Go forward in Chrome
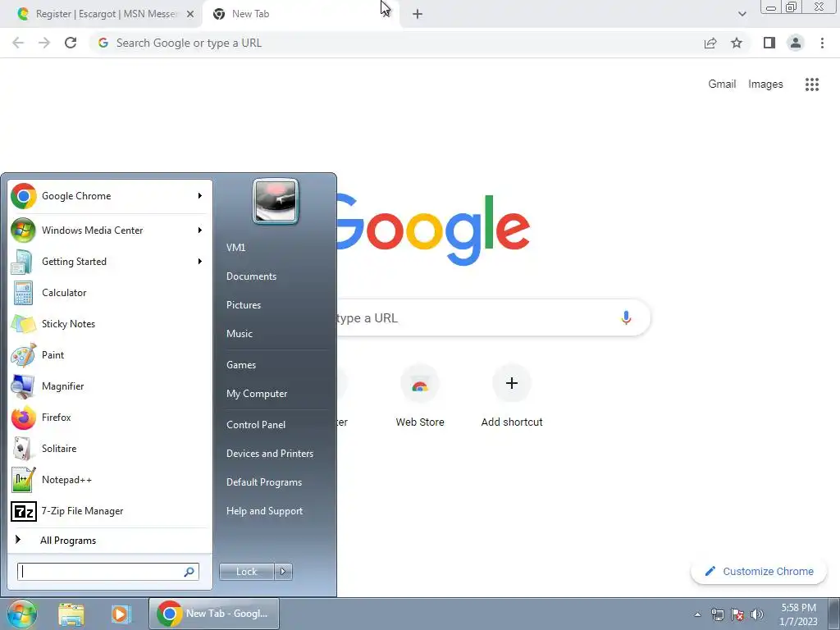 [x=44, y=43]
